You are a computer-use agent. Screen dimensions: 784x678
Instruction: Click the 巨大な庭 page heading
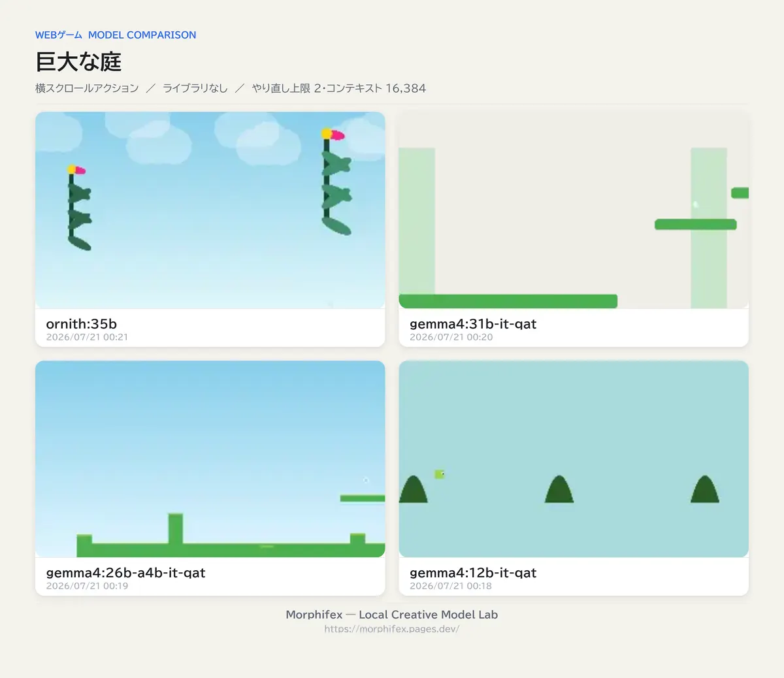pyautogui.click(x=78, y=61)
